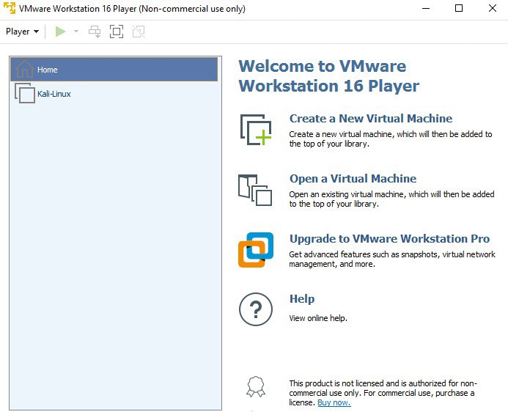Click Upgrade to VMware Workstation Pro heading
The height and width of the screenshot is (420, 508).
pyautogui.click(x=389, y=238)
